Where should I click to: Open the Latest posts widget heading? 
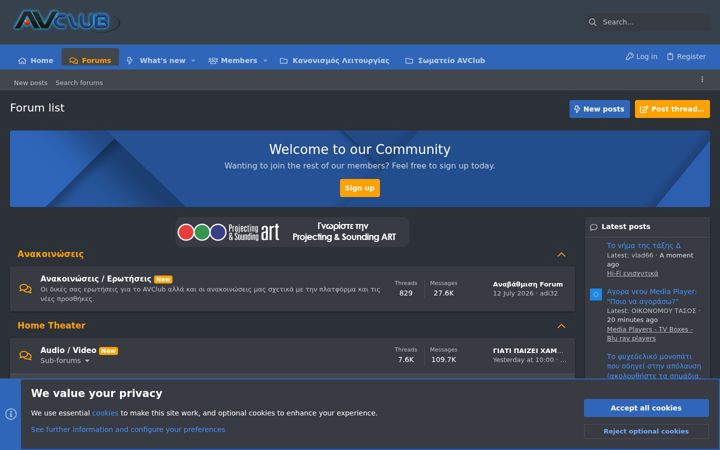pos(625,226)
